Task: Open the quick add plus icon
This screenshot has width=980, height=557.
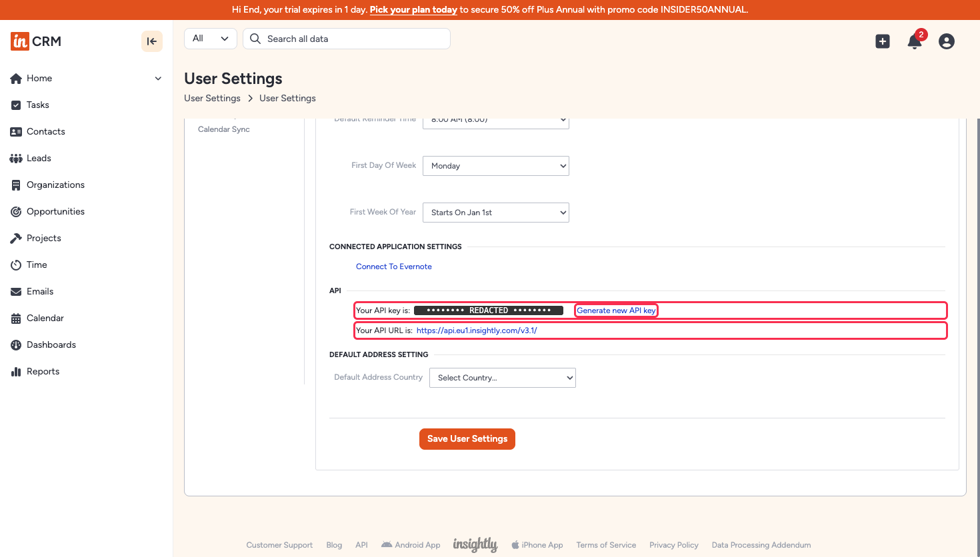Action: point(883,41)
